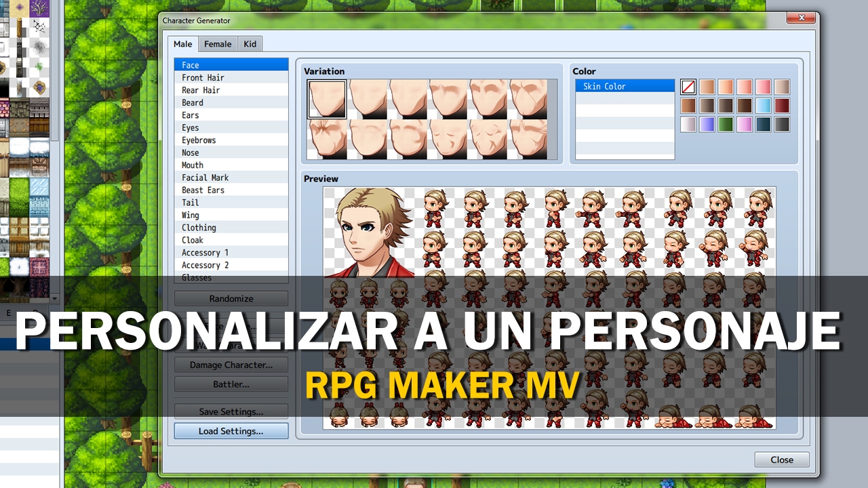Switch to the Female tab
868x488 pixels.
pyautogui.click(x=218, y=44)
